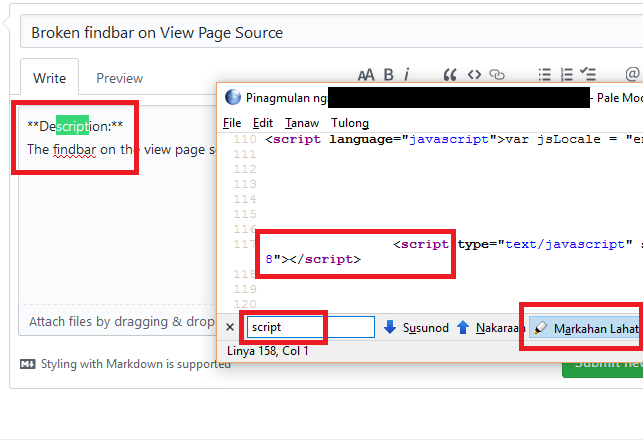
Task: Click the mention (@) icon in the editor toolbar
Action: 632,74
